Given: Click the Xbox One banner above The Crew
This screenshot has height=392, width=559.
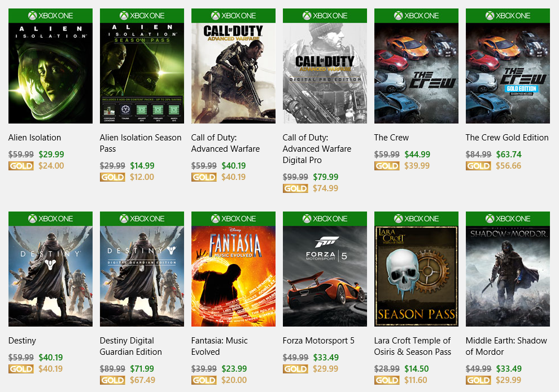Looking at the screenshot, I should pyautogui.click(x=416, y=16).
